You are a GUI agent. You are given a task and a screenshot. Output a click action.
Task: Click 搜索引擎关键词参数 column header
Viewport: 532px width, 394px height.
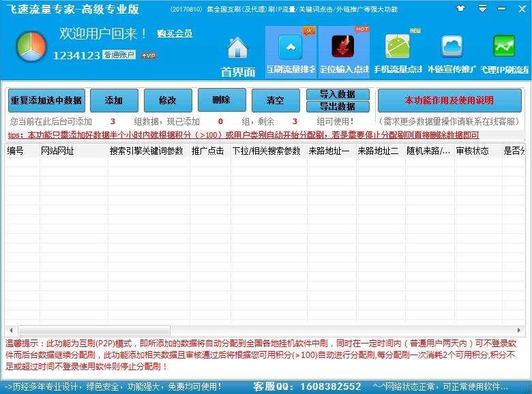click(149, 151)
